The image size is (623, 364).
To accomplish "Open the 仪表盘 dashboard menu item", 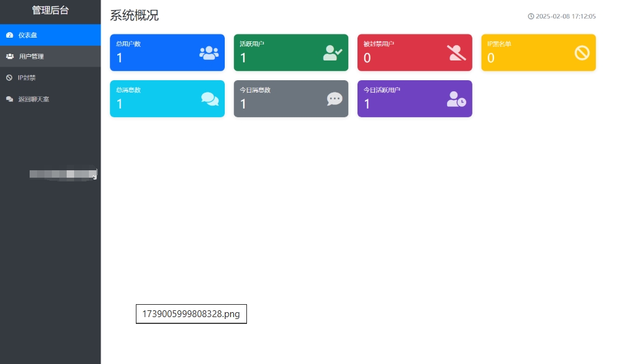I will pos(50,35).
